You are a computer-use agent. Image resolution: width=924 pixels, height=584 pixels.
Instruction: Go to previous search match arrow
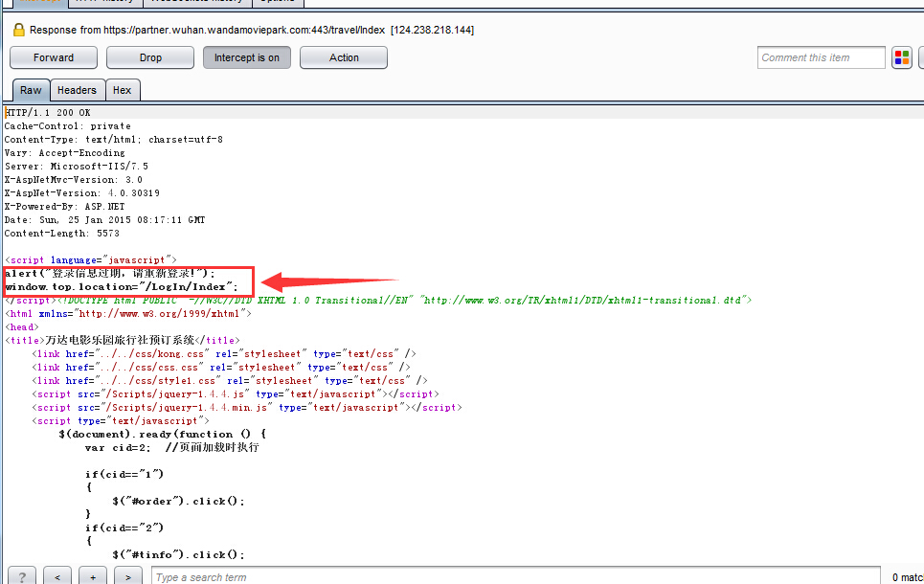pyautogui.click(x=57, y=577)
